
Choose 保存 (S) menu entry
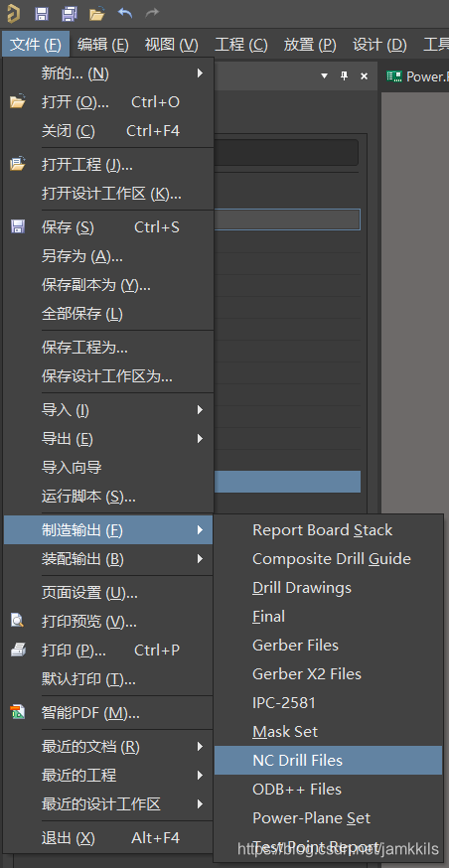(x=108, y=227)
